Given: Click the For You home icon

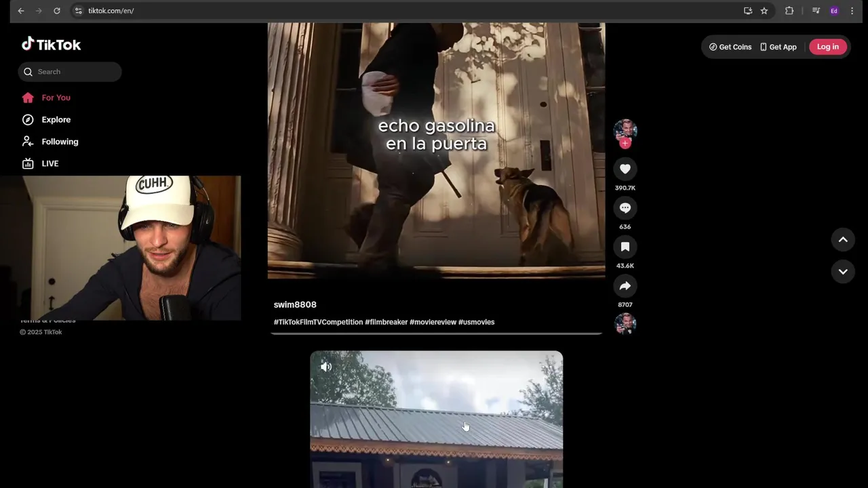Looking at the screenshot, I should pyautogui.click(x=28, y=98).
